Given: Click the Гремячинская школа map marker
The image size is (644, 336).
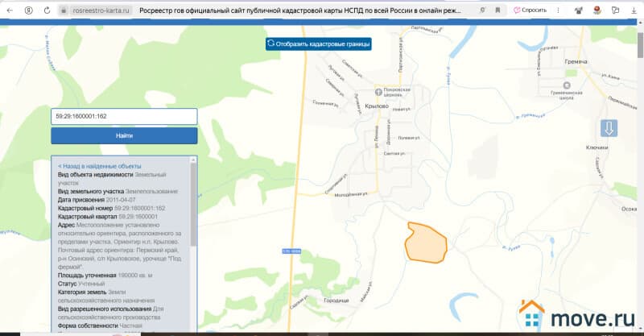Looking at the screenshot, I should (x=567, y=85).
